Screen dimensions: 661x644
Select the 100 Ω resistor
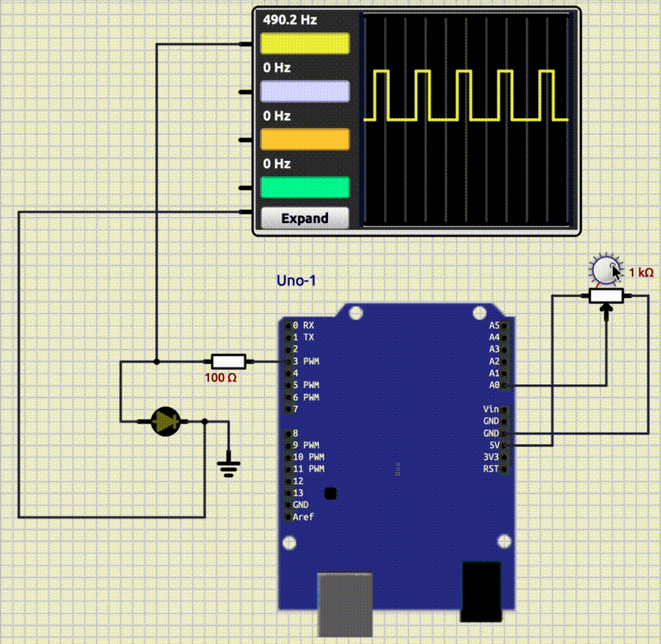228,361
